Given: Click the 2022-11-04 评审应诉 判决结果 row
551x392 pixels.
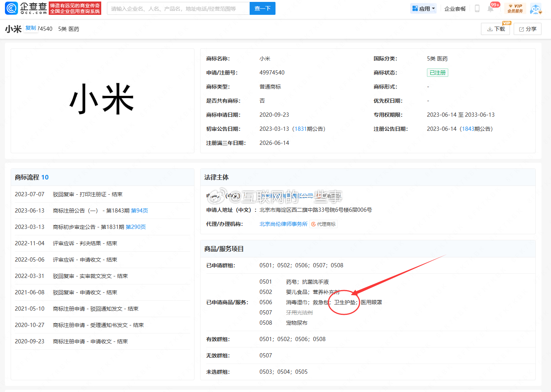Looking at the screenshot, I should click(102, 243).
